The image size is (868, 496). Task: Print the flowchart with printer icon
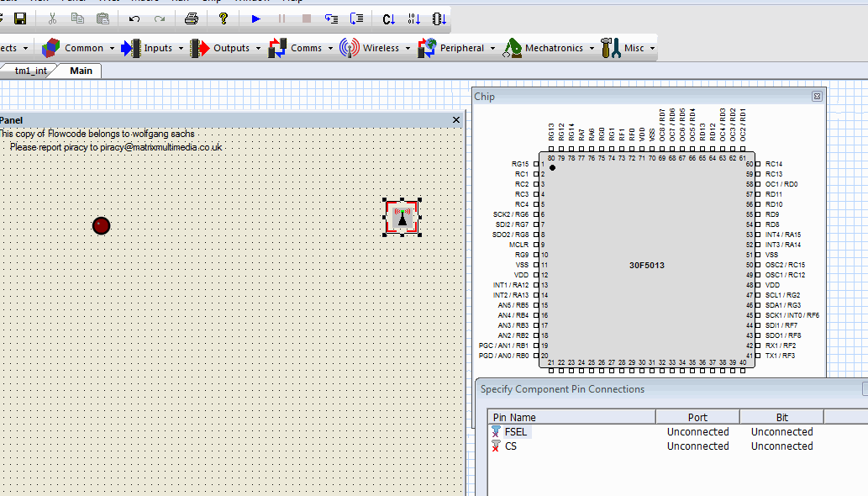(192, 18)
